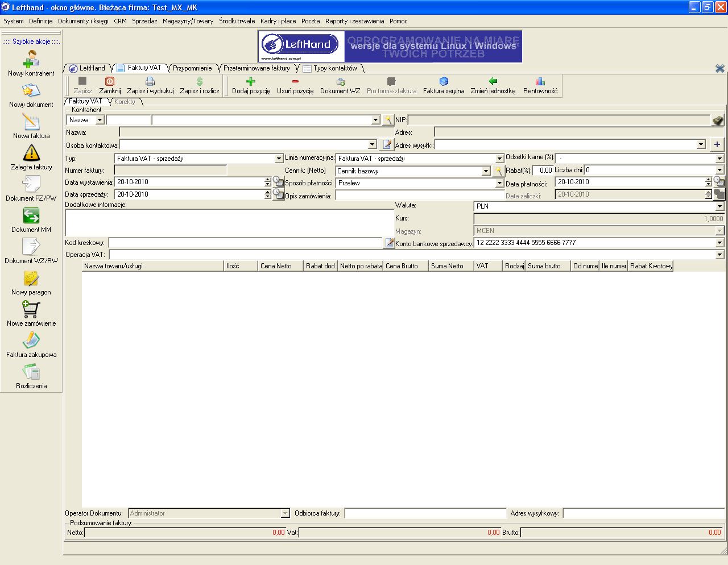Click contractor search wand icon

[x=387, y=120]
